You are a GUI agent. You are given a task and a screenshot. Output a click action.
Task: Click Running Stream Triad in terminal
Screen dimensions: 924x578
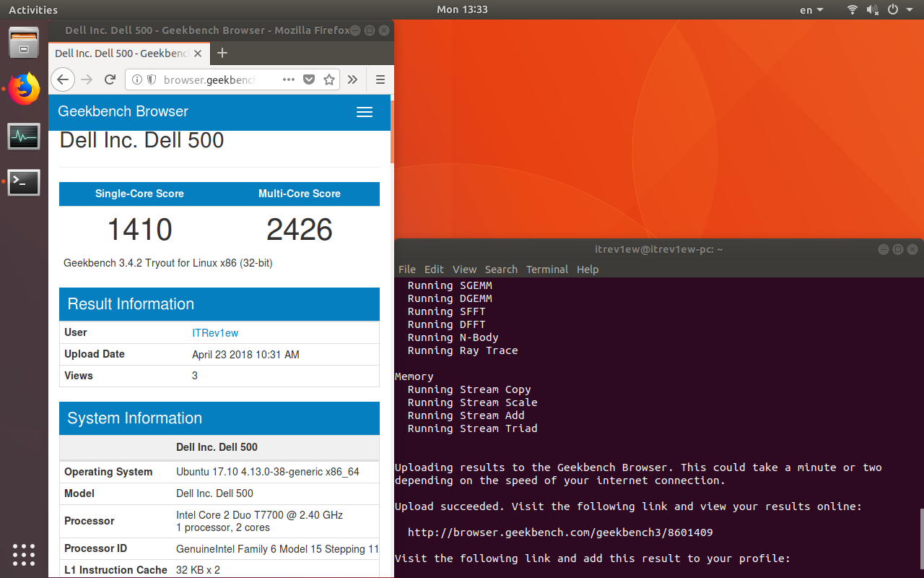pyautogui.click(x=473, y=428)
